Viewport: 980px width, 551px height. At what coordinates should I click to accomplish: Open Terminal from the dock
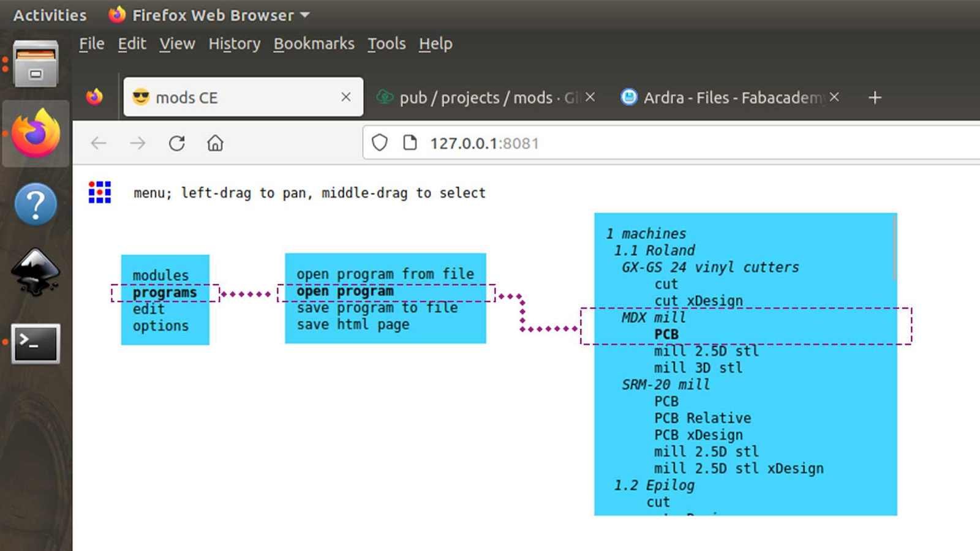[x=36, y=343]
